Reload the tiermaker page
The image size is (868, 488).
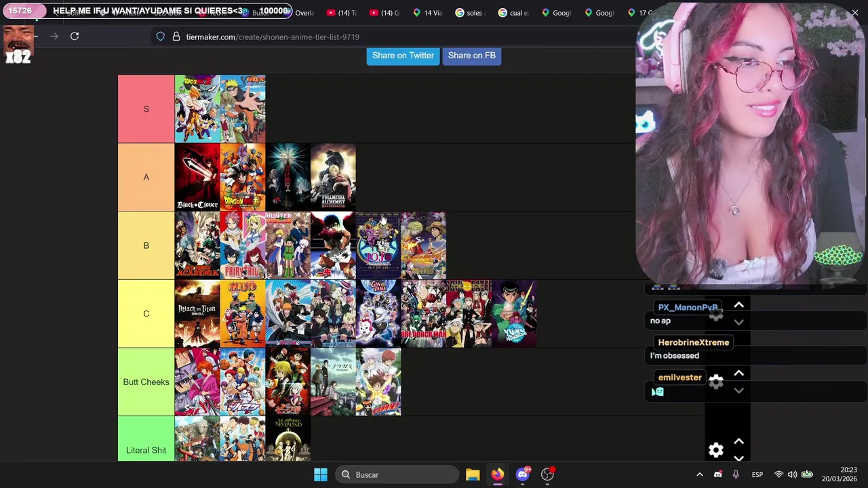tap(75, 37)
